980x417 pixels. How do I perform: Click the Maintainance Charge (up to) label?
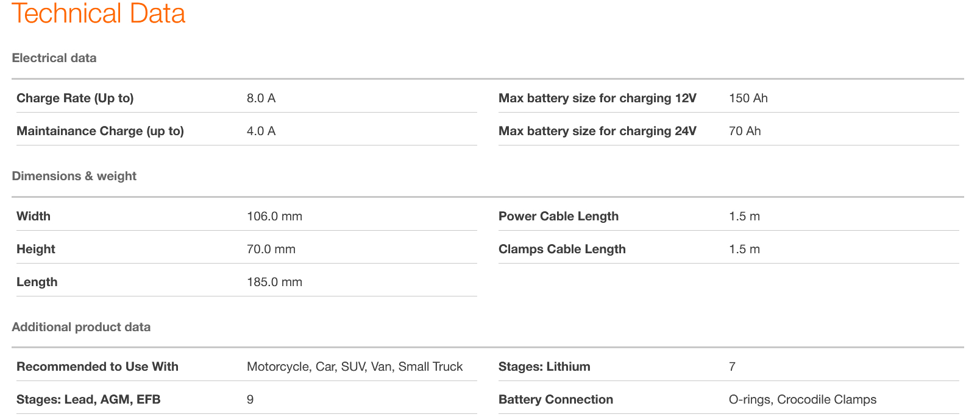pos(100,131)
